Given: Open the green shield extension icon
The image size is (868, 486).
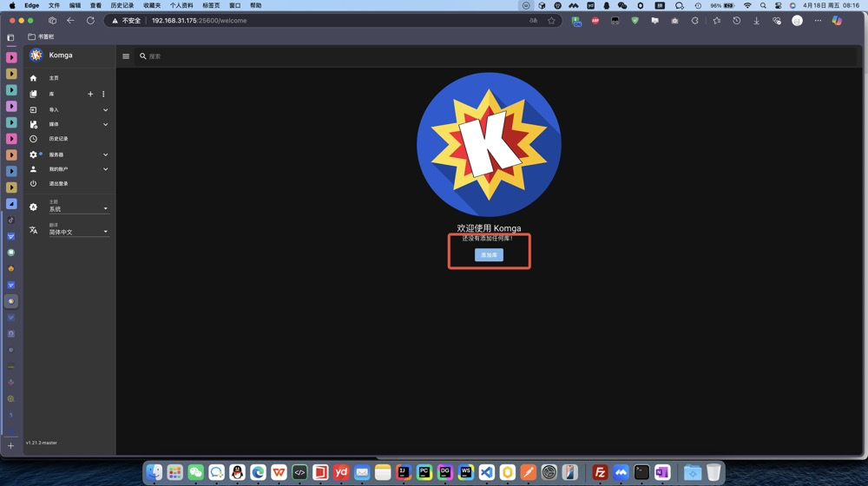Looking at the screenshot, I should point(635,21).
